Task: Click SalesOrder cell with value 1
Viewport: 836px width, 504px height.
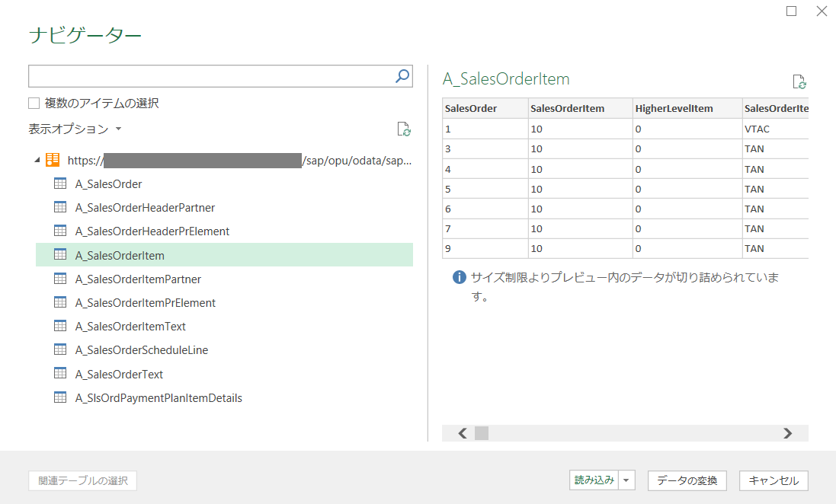Action: (485, 129)
